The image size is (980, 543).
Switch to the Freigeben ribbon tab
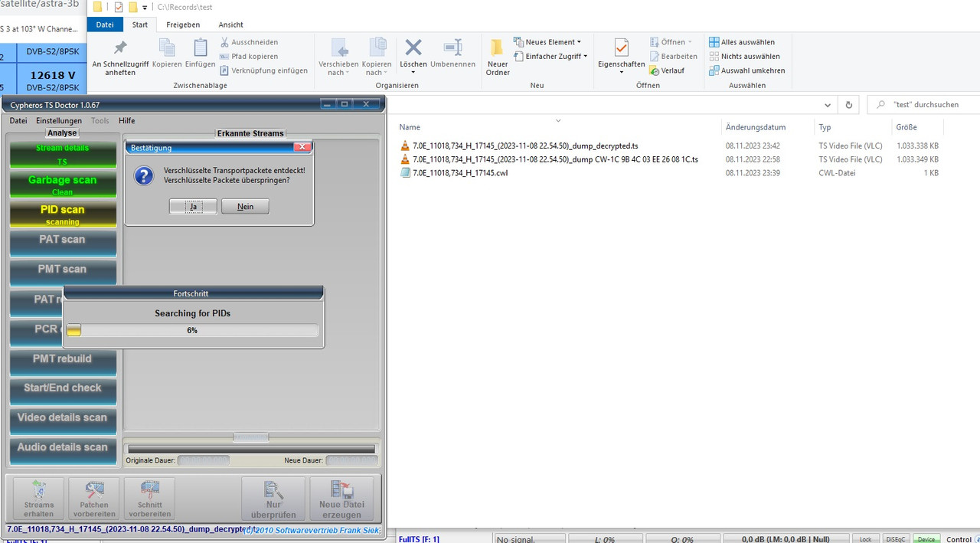(182, 25)
